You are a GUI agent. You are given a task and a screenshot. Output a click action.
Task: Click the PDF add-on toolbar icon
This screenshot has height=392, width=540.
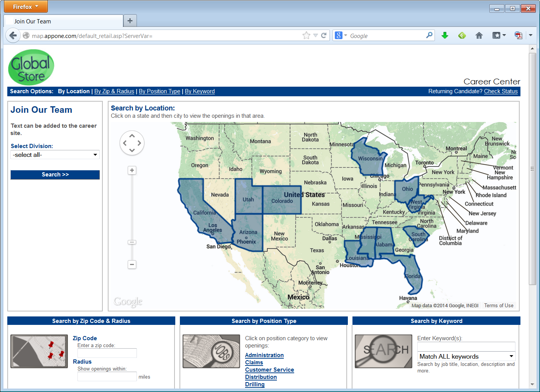click(518, 36)
